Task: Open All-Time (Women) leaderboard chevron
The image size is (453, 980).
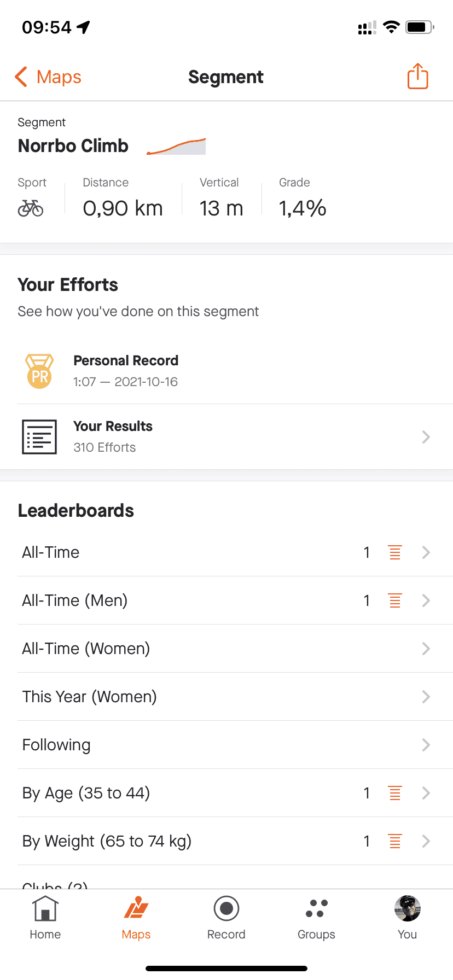Action: (426, 649)
